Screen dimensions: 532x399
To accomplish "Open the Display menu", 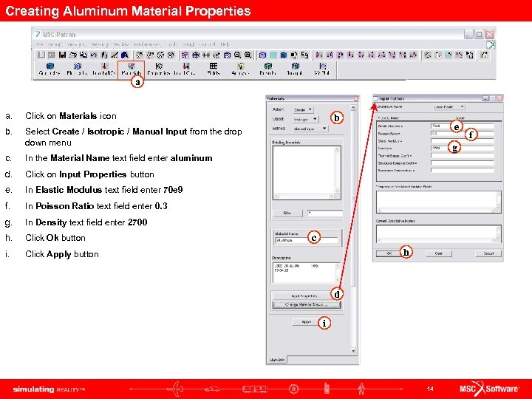I will point(120,44).
